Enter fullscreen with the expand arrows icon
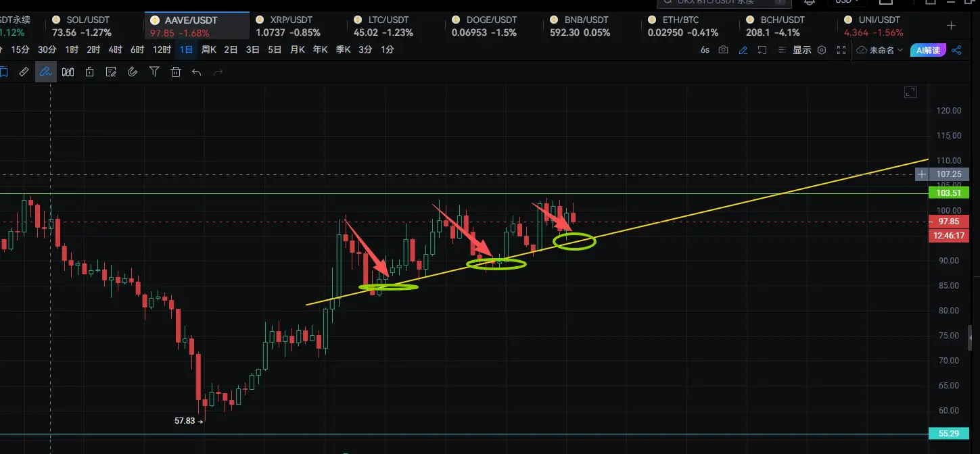The image size is (980, 454). click(841, 50)
